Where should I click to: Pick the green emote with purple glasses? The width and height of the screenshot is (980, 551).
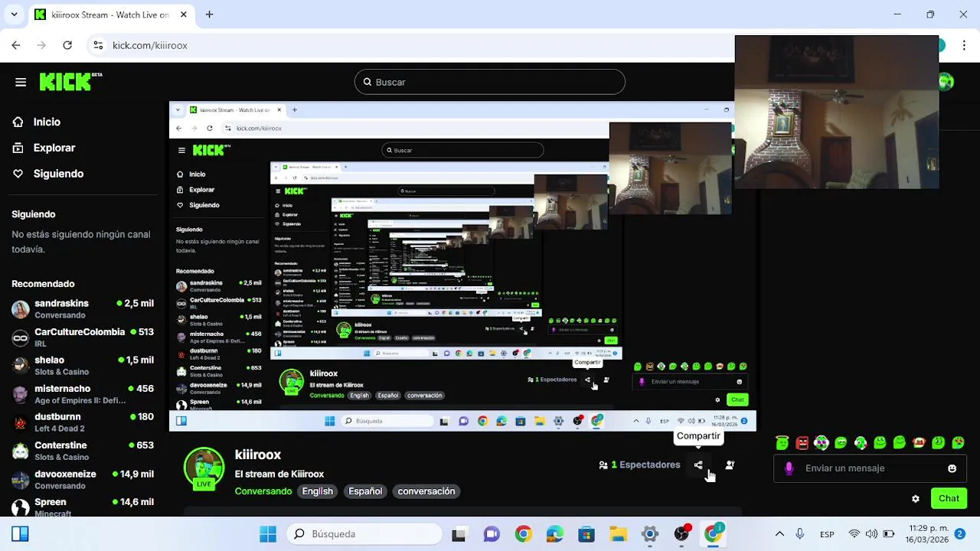(821, 442)
